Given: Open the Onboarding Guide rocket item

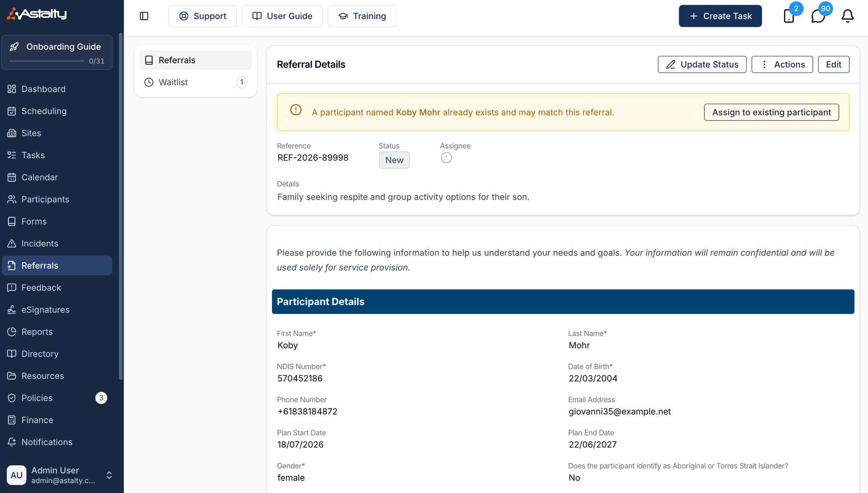Looking at the screenshot, I should click(x=57, y=52).
